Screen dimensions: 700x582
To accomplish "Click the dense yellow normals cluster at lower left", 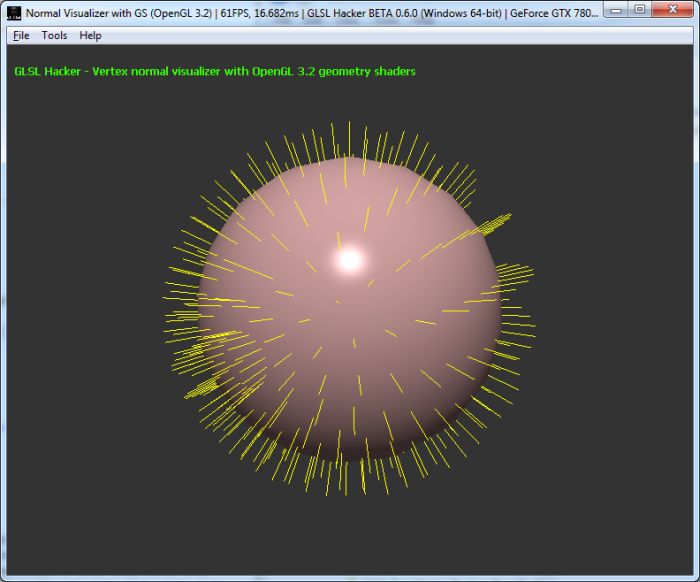I will tap(205, 385).
